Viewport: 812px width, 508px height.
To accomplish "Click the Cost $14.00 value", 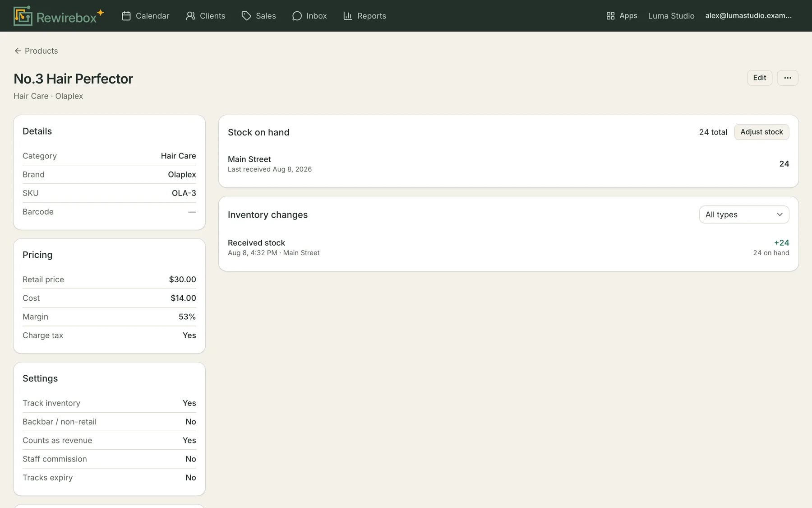I will point(183,298).
